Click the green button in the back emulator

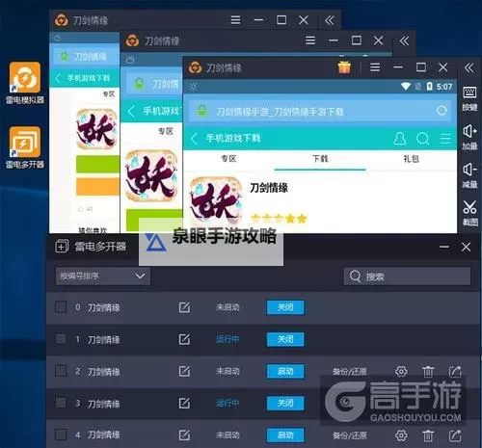(x=97, y=164)
